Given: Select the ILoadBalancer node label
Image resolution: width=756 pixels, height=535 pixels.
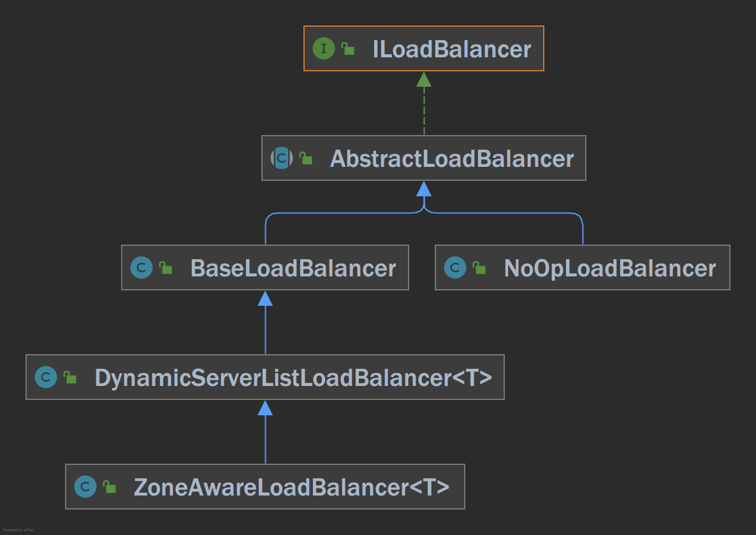Looking at the screenshot, I should [x=452, y=49].
